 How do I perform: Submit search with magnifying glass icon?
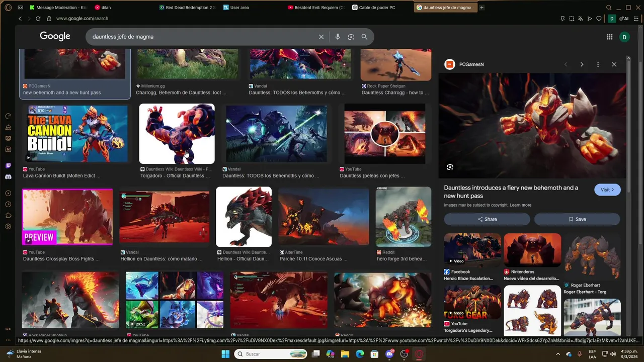tap(364, 37)
